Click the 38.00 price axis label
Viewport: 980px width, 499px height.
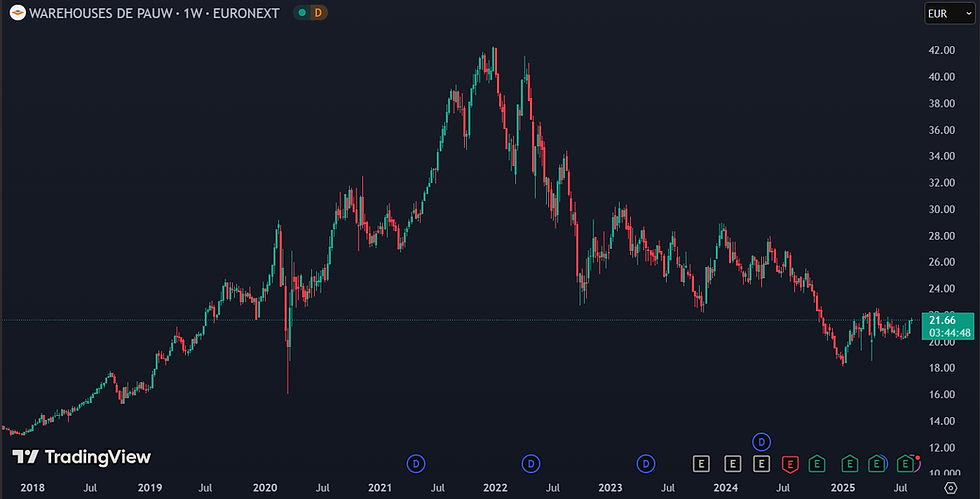[942, 103]
